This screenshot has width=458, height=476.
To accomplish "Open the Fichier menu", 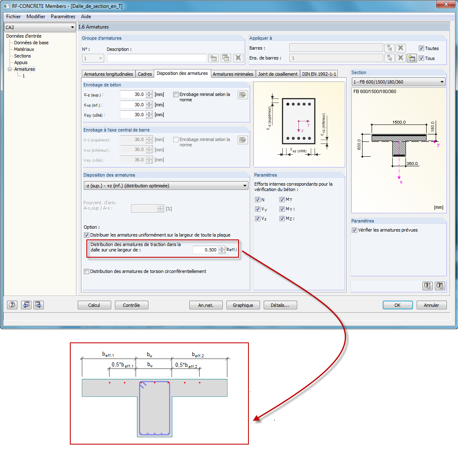I will tap(13, 17).
